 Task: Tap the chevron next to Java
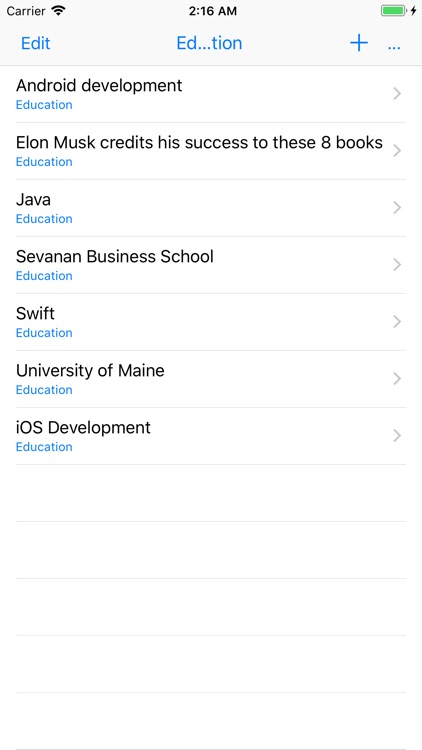click(397, 208)
